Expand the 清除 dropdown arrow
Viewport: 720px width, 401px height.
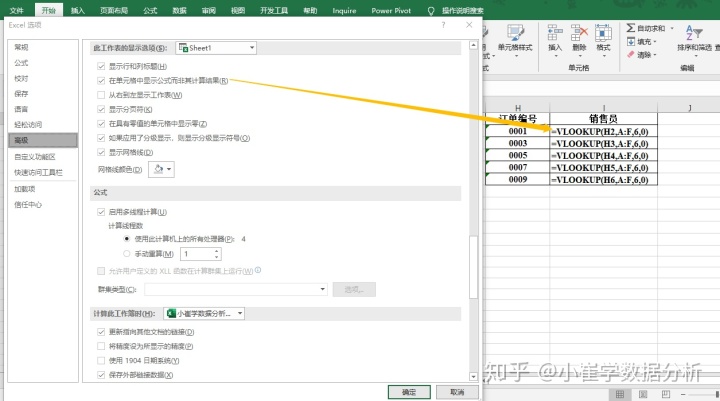click(x=655, y=55)
